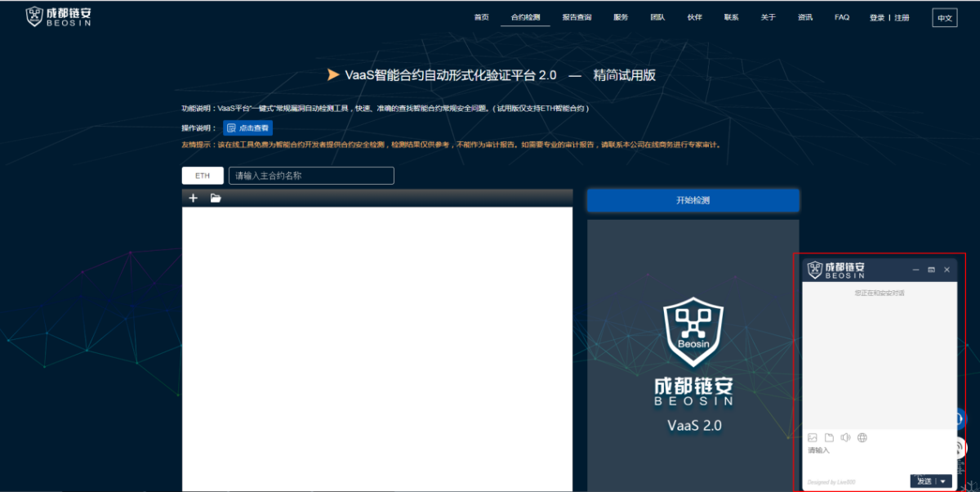Toggle chat sound speaker icon
980x492 pixels.
[845, 438]
